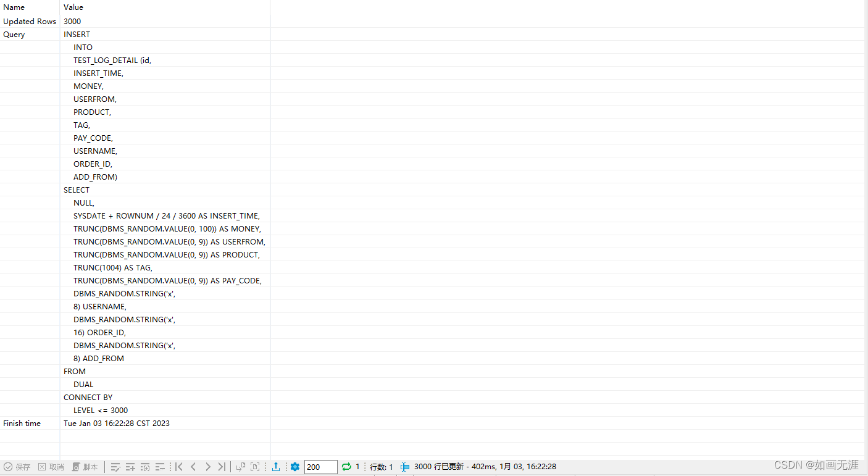Open the blue gear settings icon

(295, 467)
